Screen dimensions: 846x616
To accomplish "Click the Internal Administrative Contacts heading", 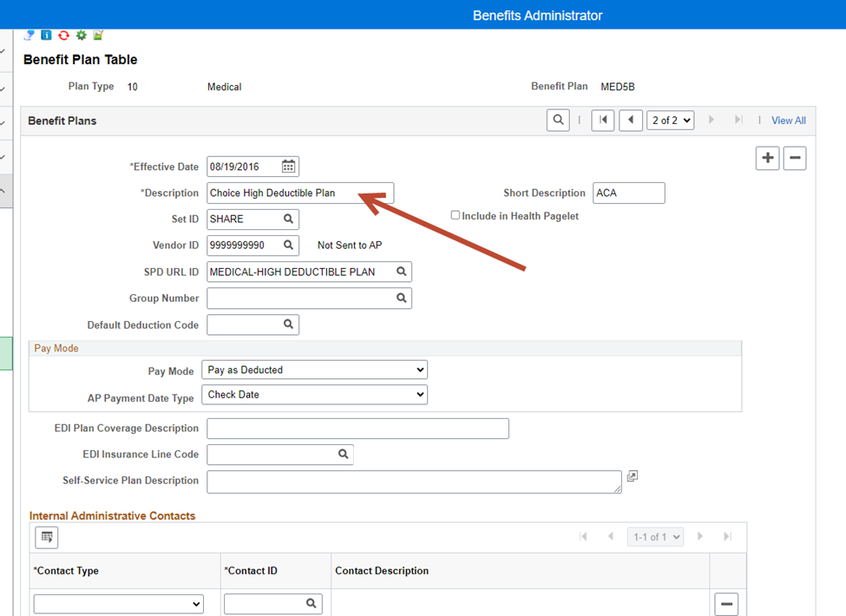I will click(112, 515).
